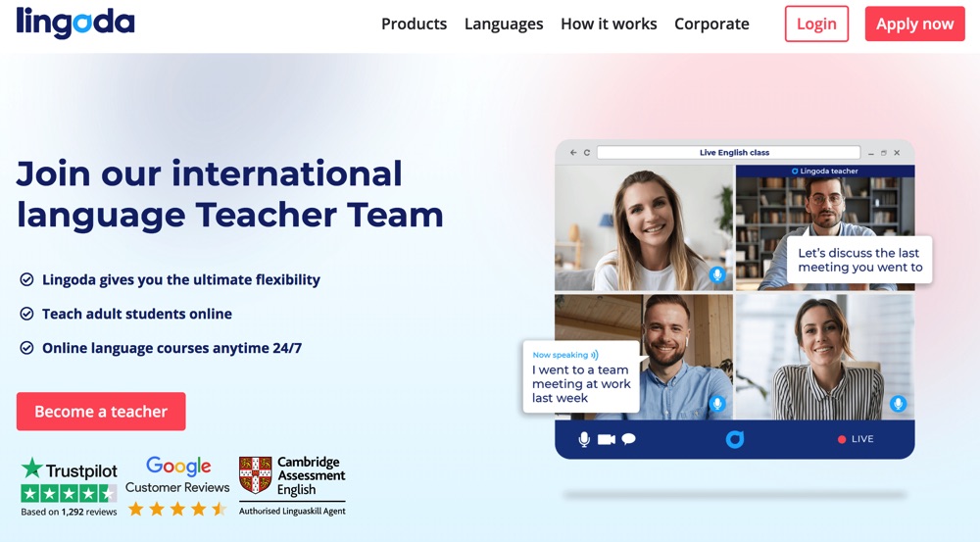Open the Languages menu
The image size is (980, 542).
click(504, 24)
